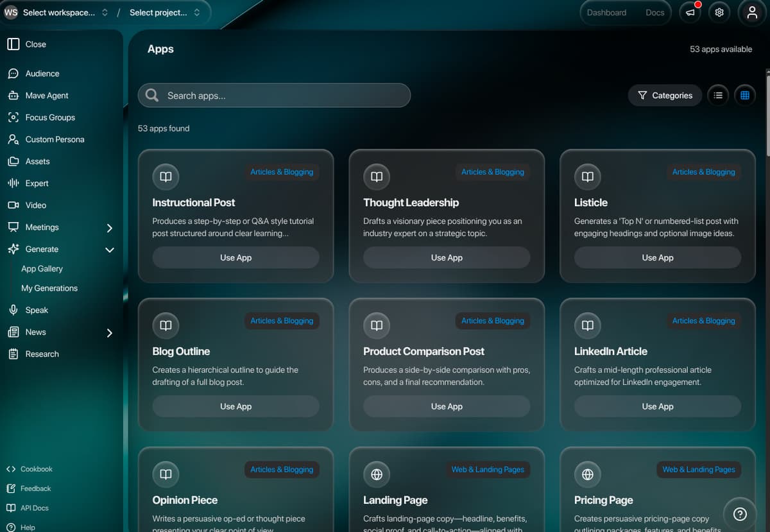Click the '53 apps available' text

721,49
